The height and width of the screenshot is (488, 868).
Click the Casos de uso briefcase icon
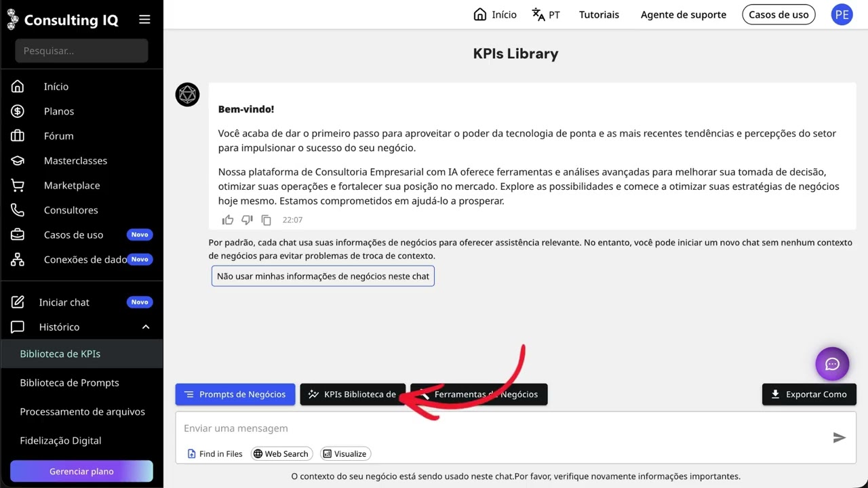click(18, 235)
